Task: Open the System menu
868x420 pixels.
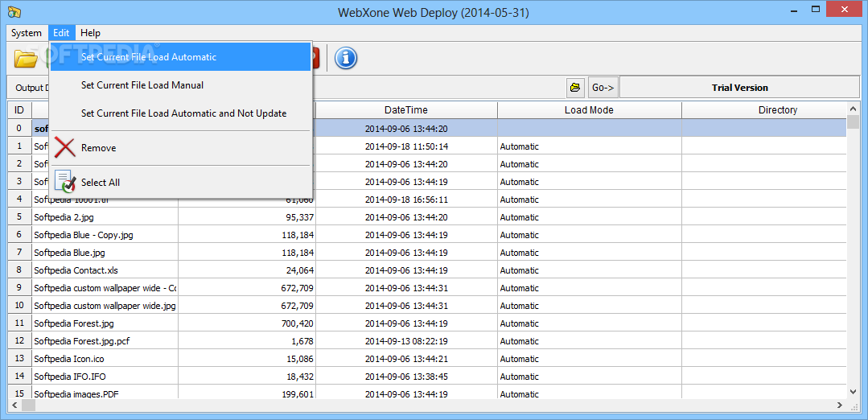Action: pos(26,33)
